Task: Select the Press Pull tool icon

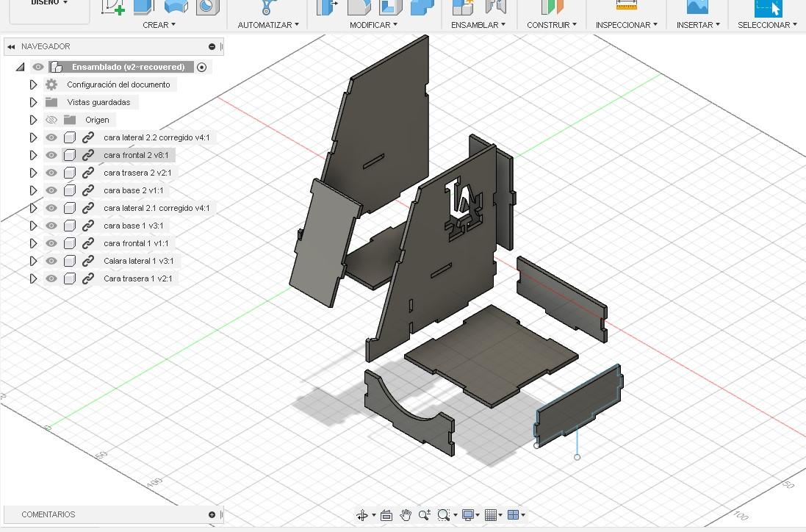Action: click(328, 7)
